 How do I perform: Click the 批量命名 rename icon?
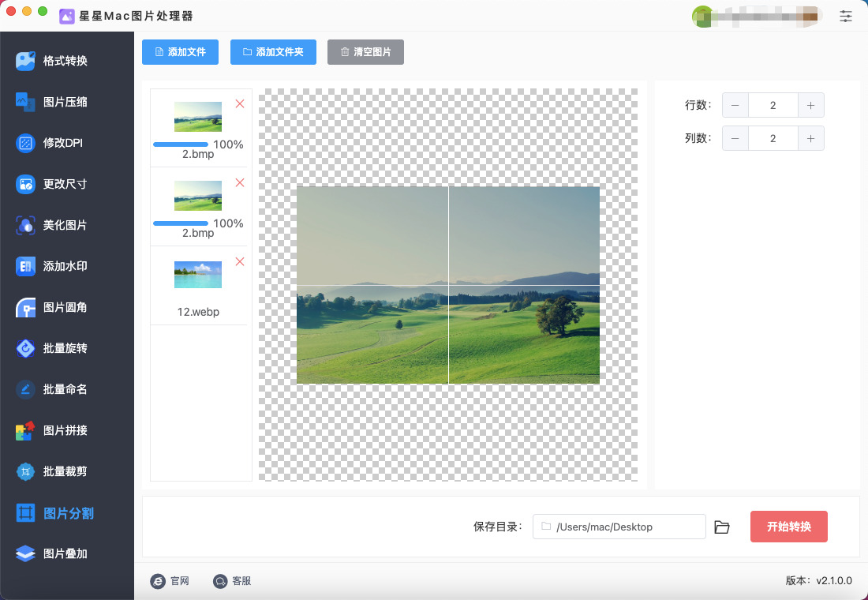click(25, 389)
